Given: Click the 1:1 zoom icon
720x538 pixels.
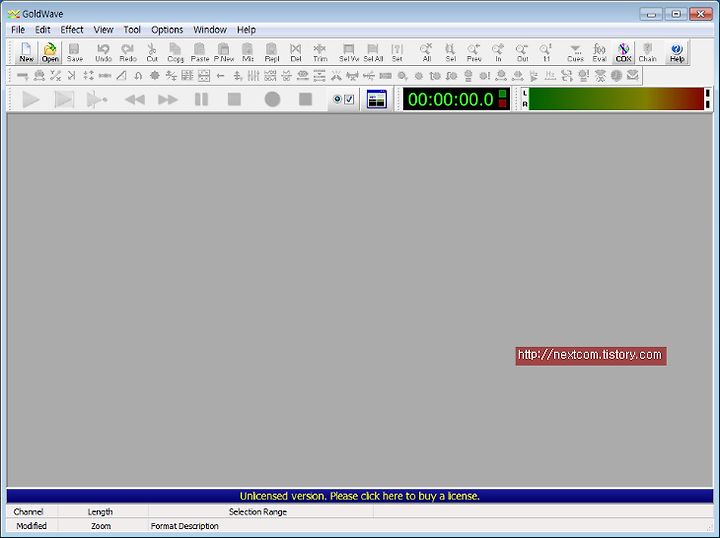Looking at the screenshot, I should (546, 52).
